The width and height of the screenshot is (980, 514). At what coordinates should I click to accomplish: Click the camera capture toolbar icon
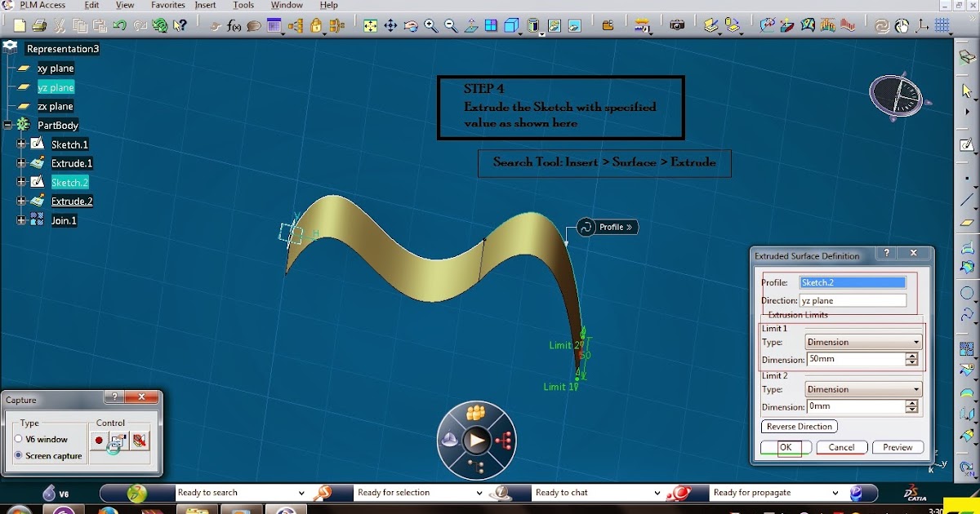tap(677, 25)
